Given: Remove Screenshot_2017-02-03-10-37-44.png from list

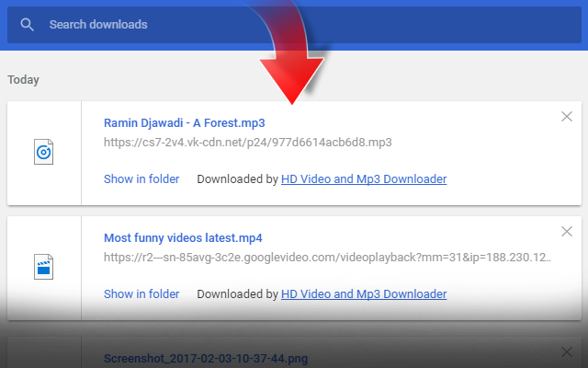Looking at the screenshot, I should pyautogui.click(x=567, y=351).
